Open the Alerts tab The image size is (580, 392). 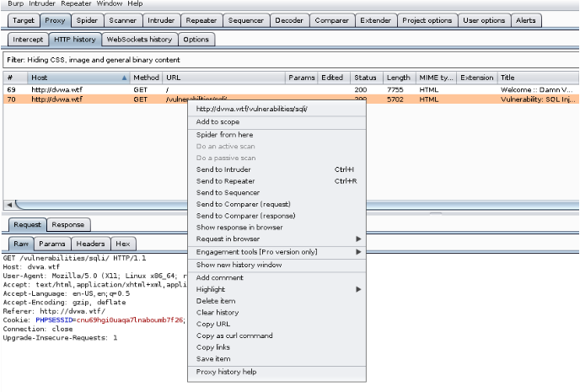pos(526,20)
